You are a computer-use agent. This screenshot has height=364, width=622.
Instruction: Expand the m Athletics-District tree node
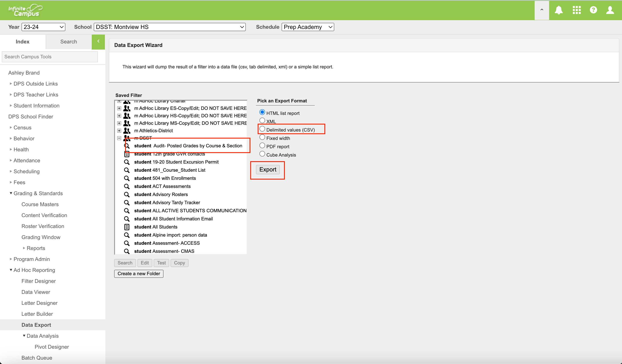click(x=119, y=130)
